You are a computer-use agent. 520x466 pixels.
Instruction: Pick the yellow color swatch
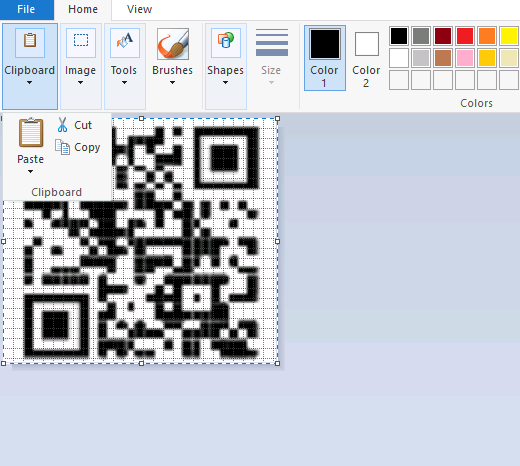click(509, 36)
